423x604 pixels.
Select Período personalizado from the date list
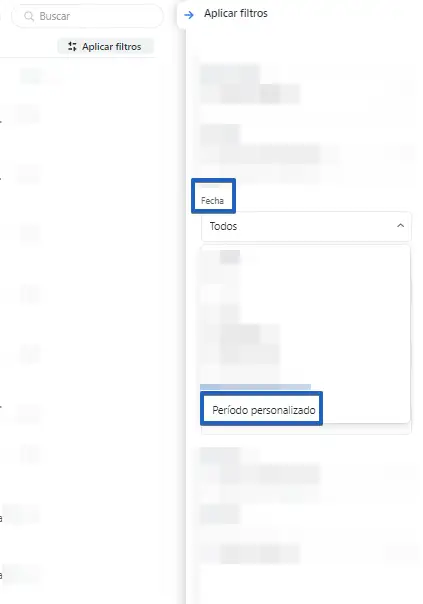pyautogui.click(x=264, y=410)
